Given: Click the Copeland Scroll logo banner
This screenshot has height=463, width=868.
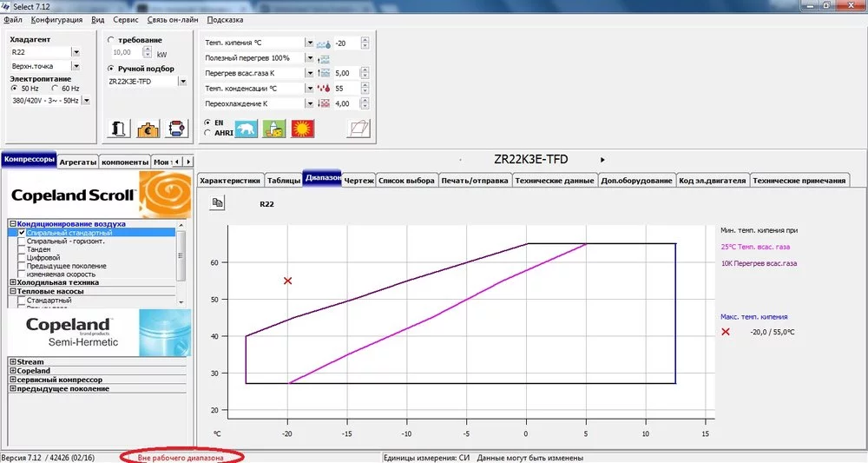Looking at the screenshot, I should (100, 194).
